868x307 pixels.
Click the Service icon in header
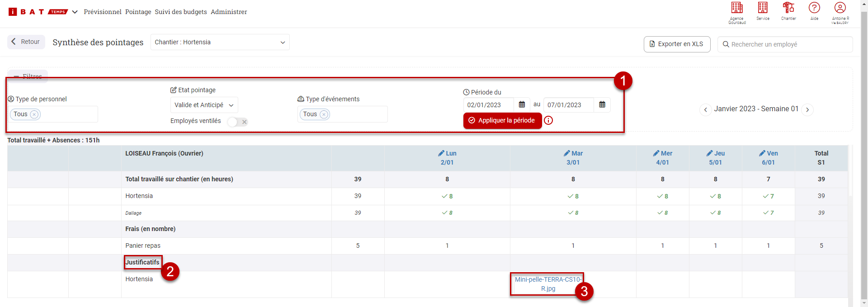tap(763, 8)
